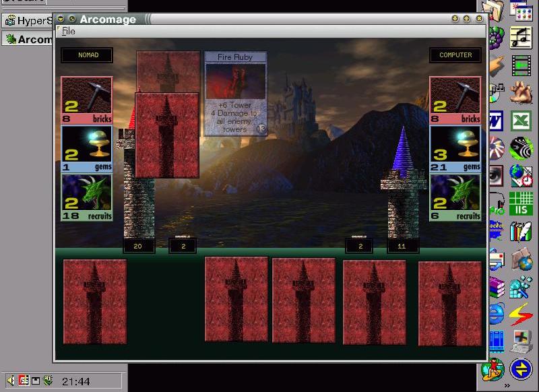Image resolution: width=539 pixels, height=392 pixels.
Task: Click Nomad's tower height counter showing 20
Action: point(138,247)
